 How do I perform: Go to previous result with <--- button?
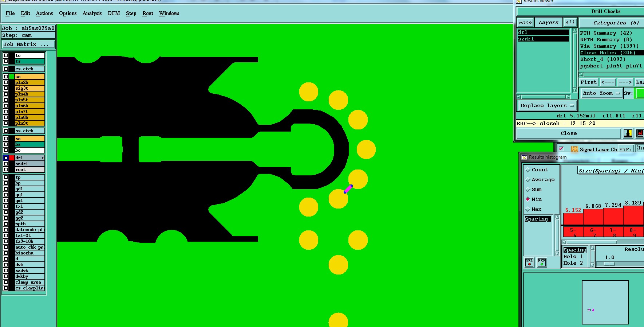pos(608,82)
